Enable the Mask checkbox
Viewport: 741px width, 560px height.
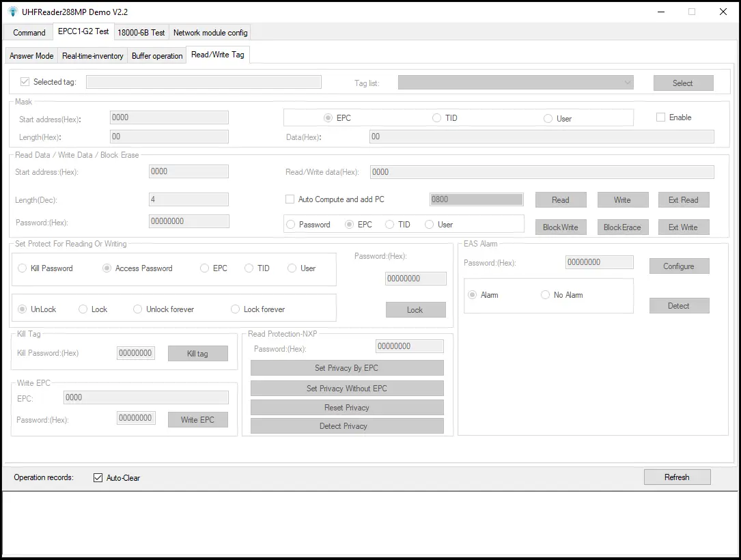point(660,117)
